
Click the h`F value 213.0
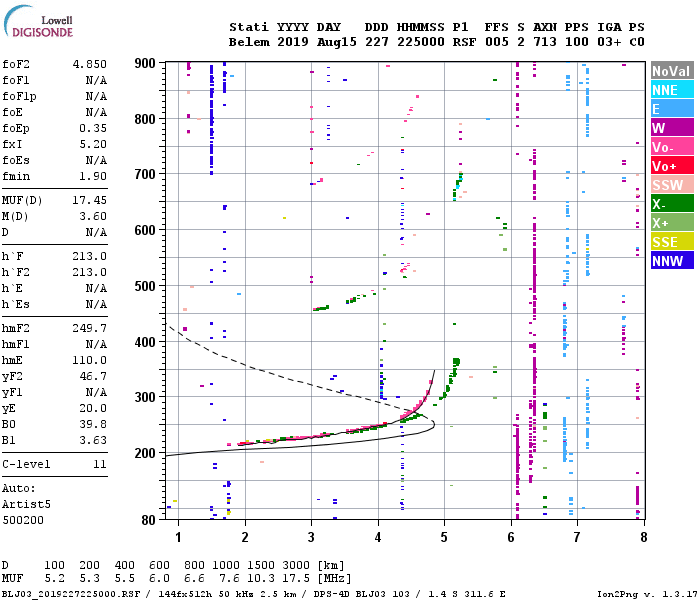90,256
